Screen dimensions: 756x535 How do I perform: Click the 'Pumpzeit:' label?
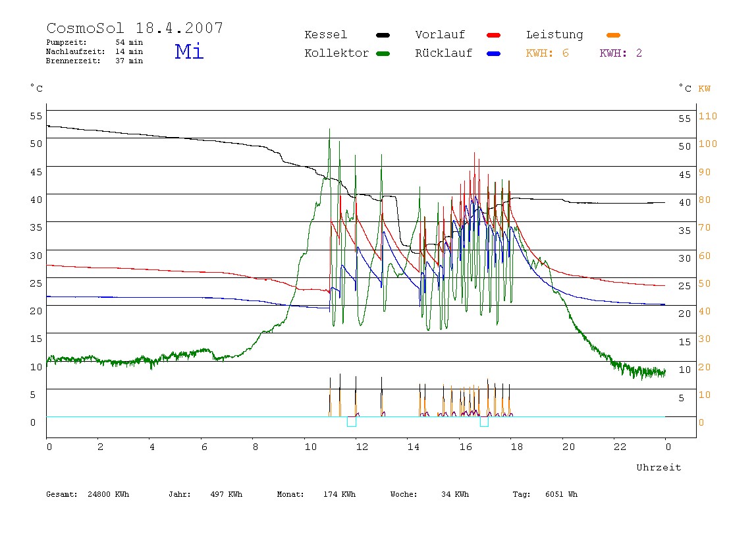point(66,42)
